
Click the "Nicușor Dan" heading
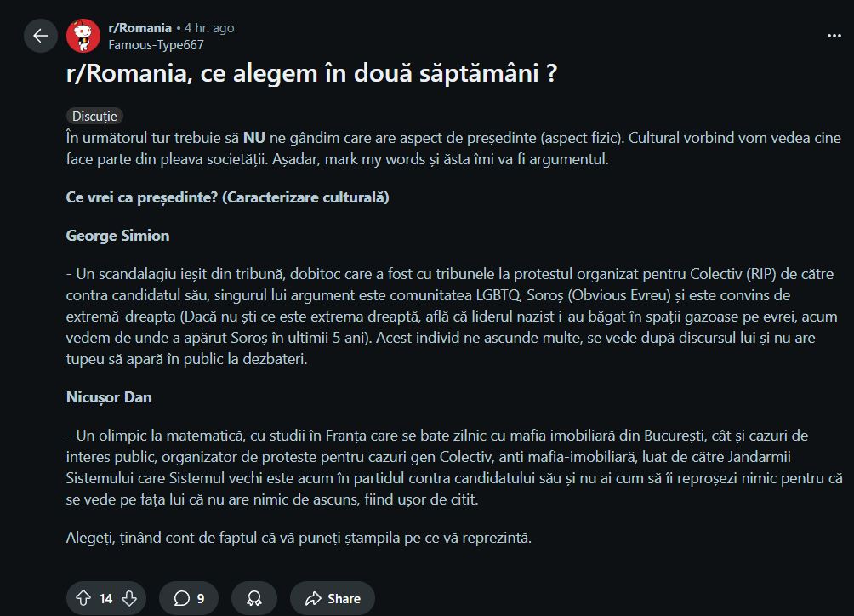[x=109, y=397]
